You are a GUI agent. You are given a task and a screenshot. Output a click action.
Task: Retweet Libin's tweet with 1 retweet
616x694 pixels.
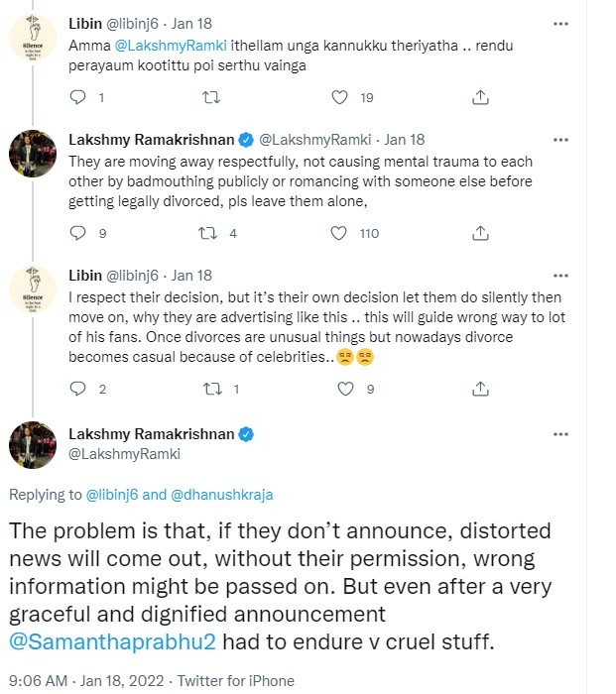pos(211,389)
